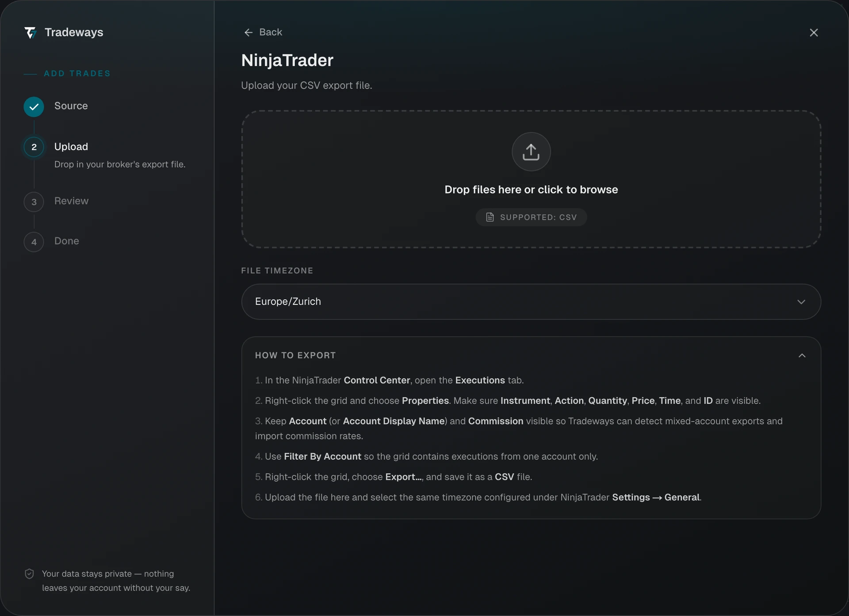
Task: Close the add trades dialog
Action: [814, 33]
